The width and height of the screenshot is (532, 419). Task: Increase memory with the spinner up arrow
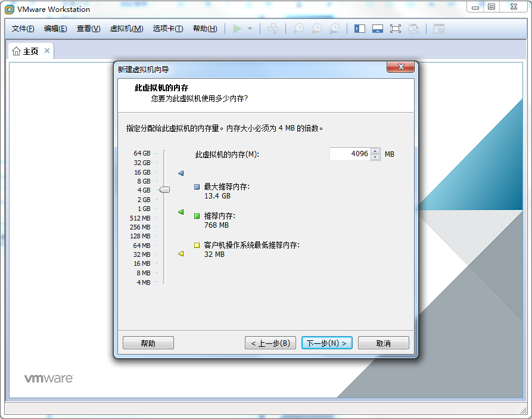[375, 151]
